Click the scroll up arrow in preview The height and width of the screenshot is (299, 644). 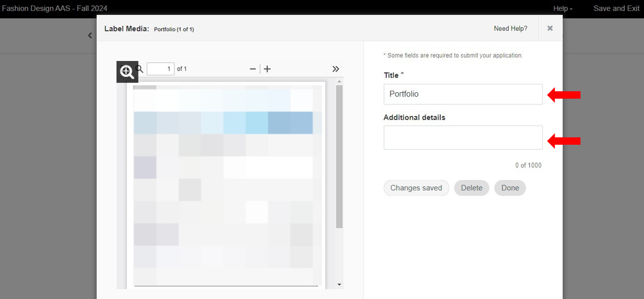(x=339, y=81)
